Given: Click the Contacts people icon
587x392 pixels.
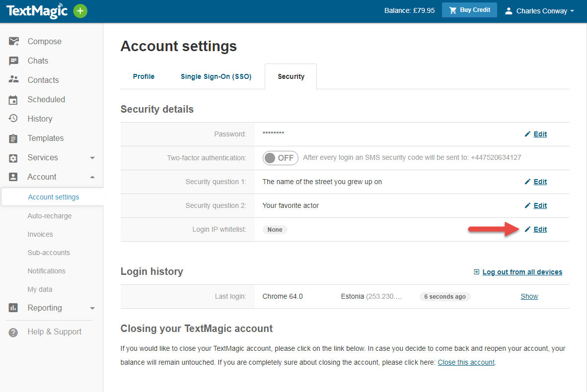Looking at the screenshot, I should [x=13, y=80].
